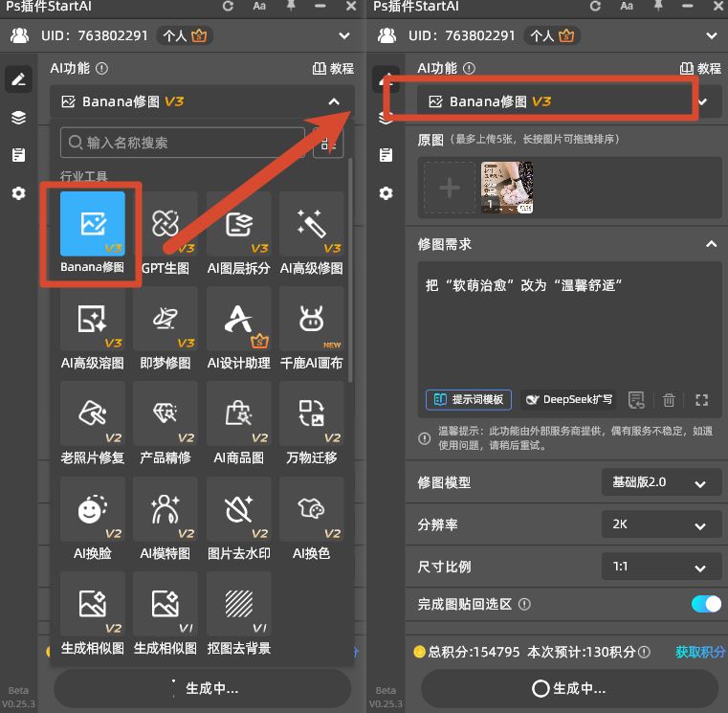This screenshot has height=713, width=728.
Task: Open the 尺寸比例 1:1 dropdown
Action: [661, 567]
